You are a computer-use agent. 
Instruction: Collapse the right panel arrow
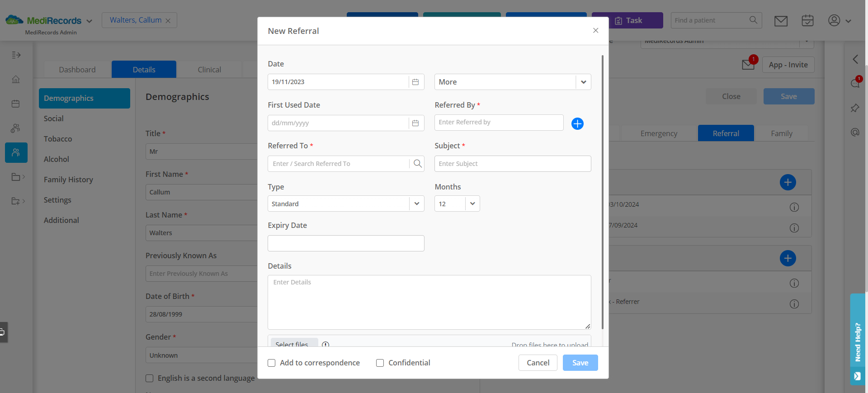855,59
